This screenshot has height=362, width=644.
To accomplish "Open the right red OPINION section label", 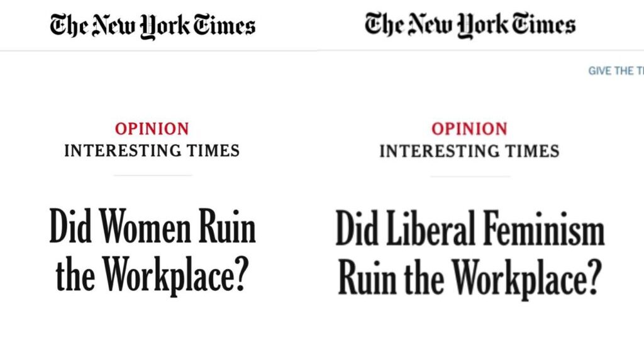I will [x=469, y=129].
